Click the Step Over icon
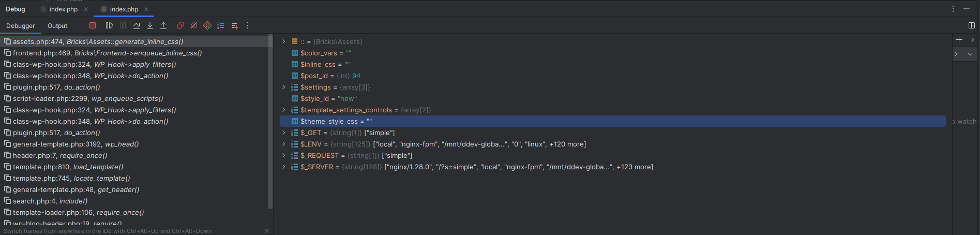 137,25
